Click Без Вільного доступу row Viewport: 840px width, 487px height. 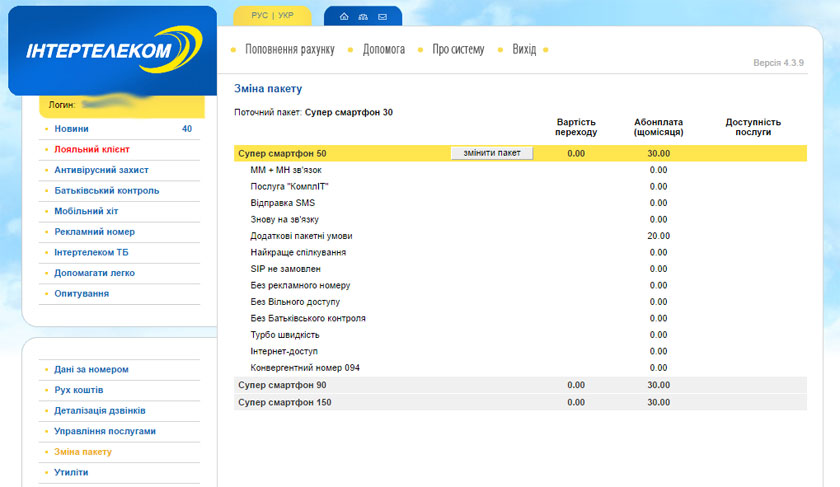(x=520, y=302)
